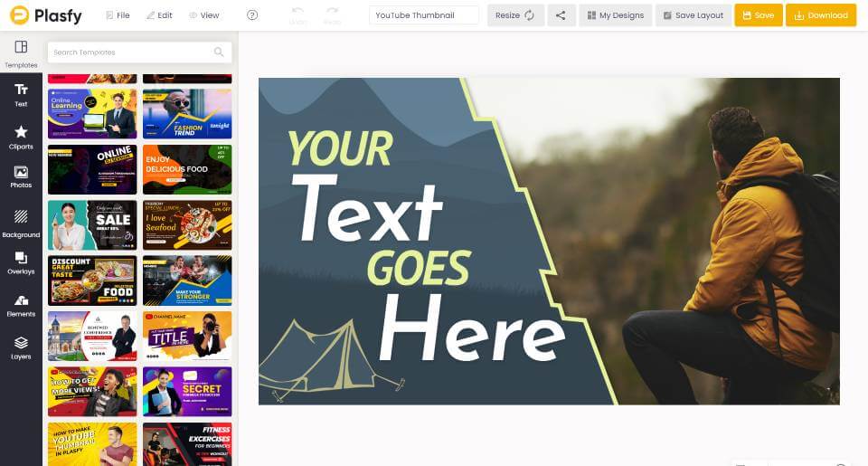868x466 pixels.
Task: Open the Edit menu
Action: point(158,15)
